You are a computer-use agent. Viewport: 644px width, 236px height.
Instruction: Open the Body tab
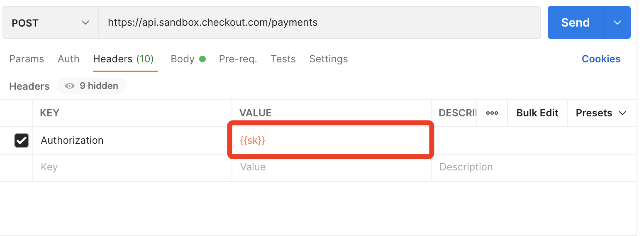point(183,59)
